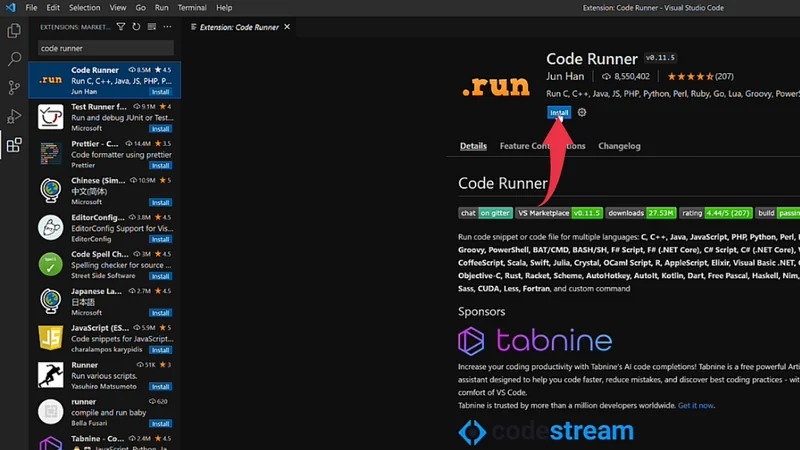Click the Extensions icon in activity bar
Screen dimensions: 800x450
tap(14, 146)
